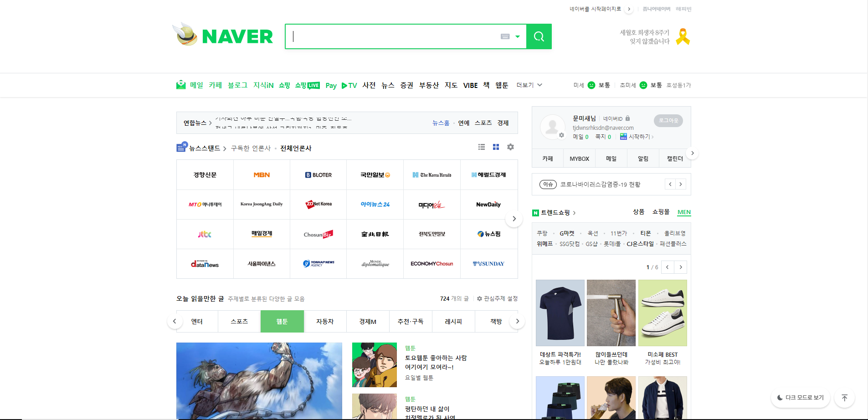Open the datanews logo

pos(205,264)
